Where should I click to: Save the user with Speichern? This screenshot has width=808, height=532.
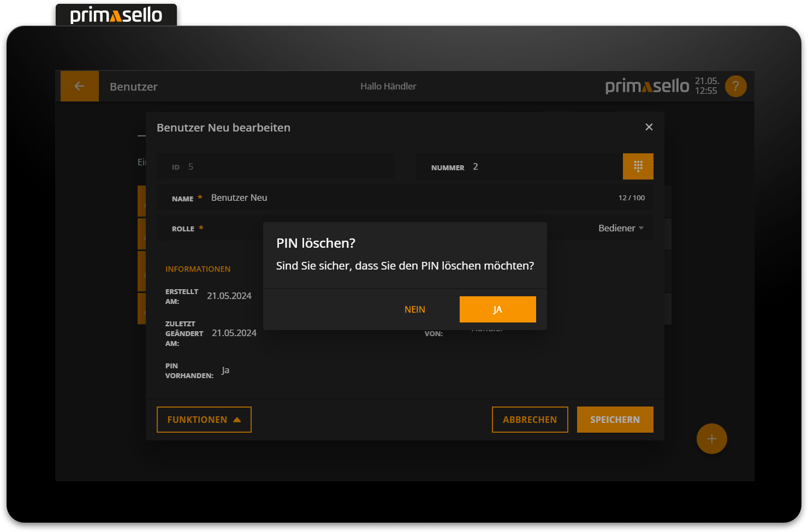[x=615, y=420]
